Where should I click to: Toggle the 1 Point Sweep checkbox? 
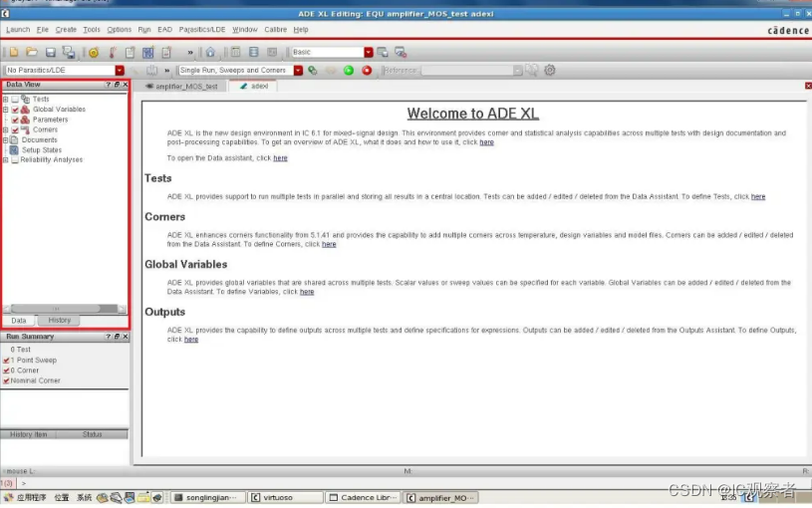tap(6, 360)
